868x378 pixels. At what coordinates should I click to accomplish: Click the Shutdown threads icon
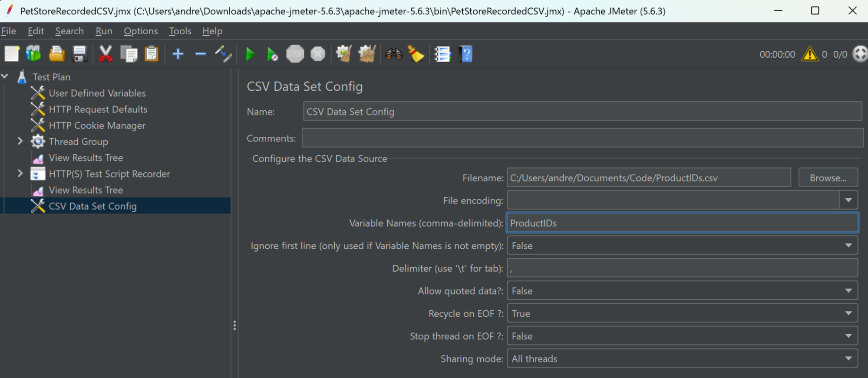(318, 54)
